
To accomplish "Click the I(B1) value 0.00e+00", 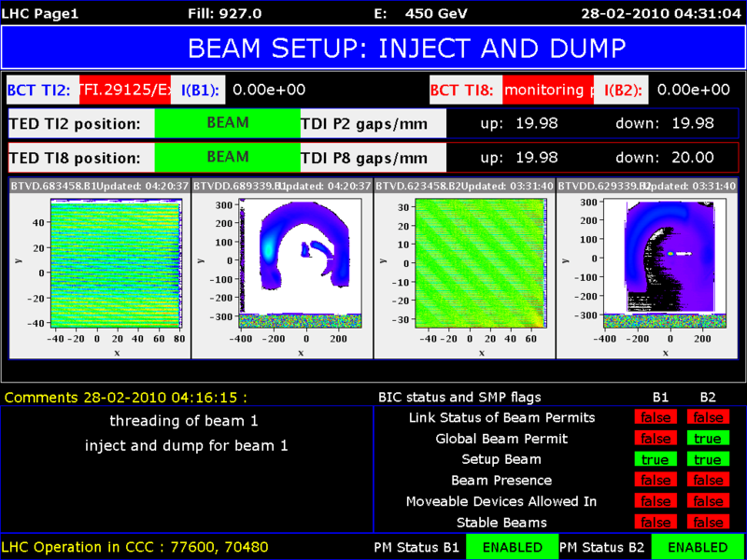I will tap(269, 90).
